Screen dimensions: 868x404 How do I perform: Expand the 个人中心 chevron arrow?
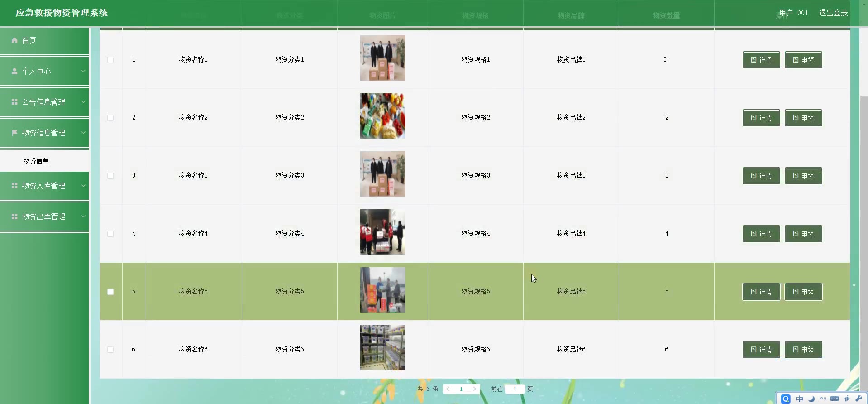click(83, 71)
